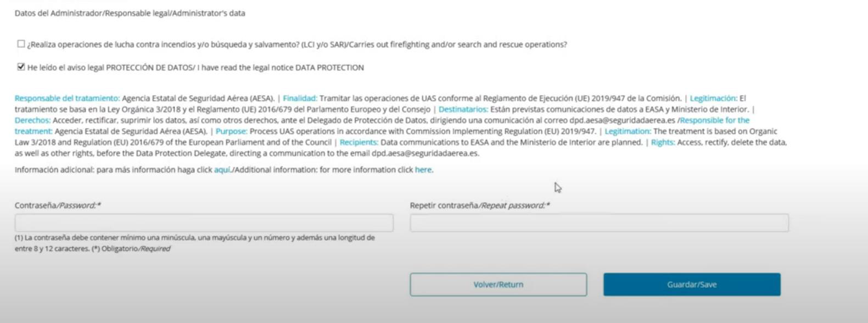The height and width of the screenshot is (323, 868).
Task: Click the 'Responsable del tratamiento:' label
Action: pyautogui.click(x=67, y=98)
